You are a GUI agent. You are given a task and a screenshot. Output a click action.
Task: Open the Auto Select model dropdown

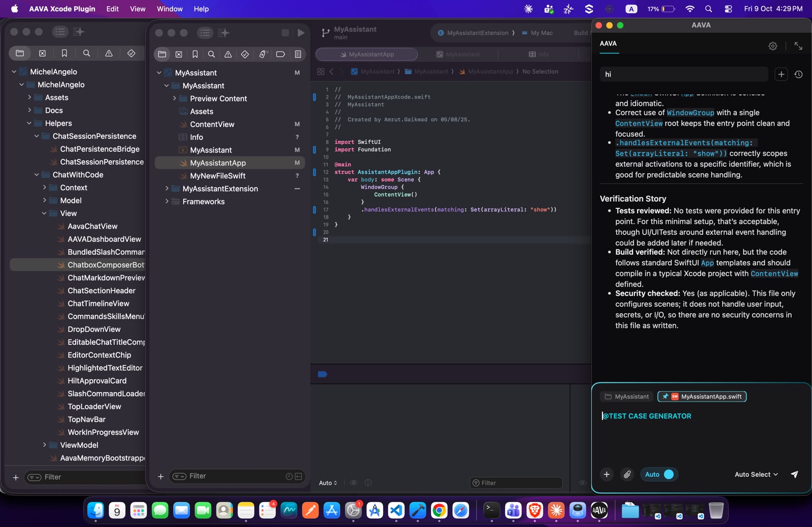[756, 474]
